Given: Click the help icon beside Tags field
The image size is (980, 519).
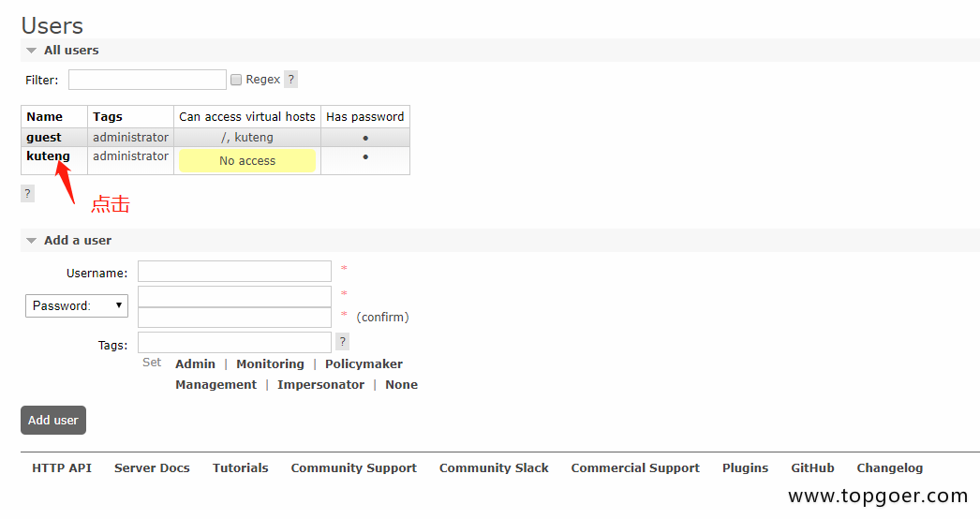Looking at the screenshot, I should (x=343, y=342).
